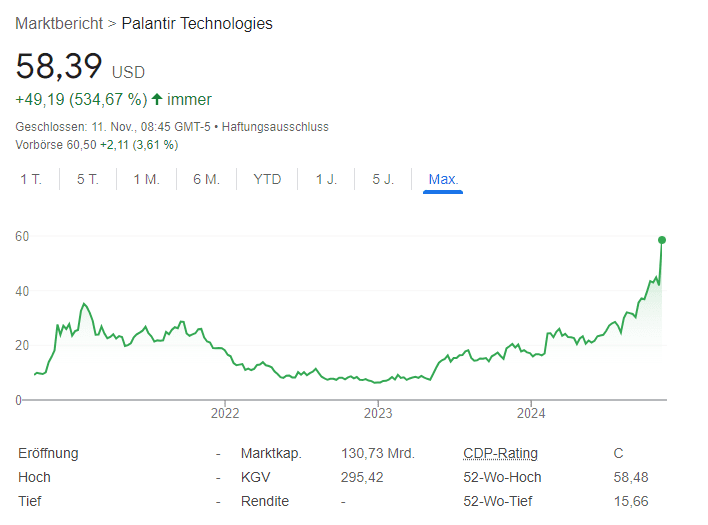
Task: Switch to the 5 J. period
Action: tap(383, 179)
